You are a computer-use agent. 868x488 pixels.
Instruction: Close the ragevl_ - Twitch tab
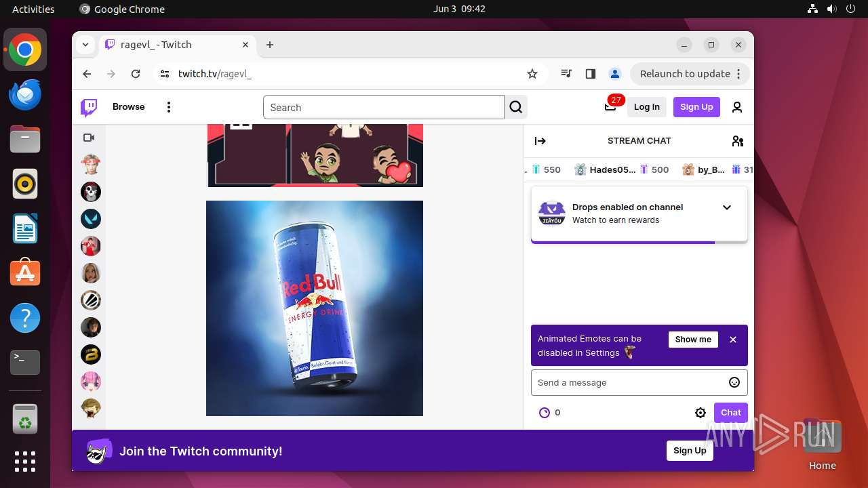click(245, 45)
